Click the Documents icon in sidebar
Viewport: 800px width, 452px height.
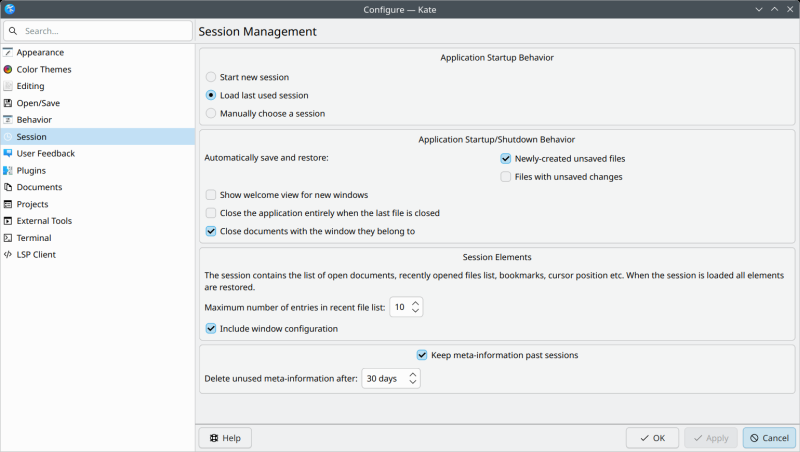pos(8,187)
